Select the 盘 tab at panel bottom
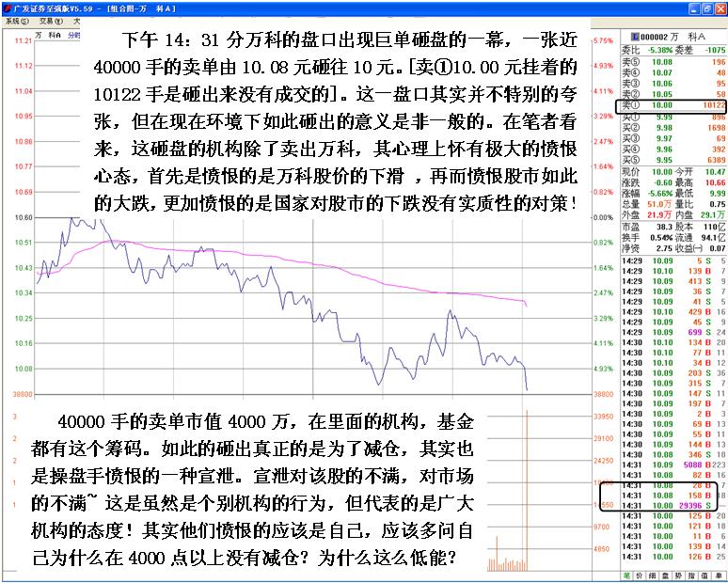 pyautogui.click(x=664, y=575)
